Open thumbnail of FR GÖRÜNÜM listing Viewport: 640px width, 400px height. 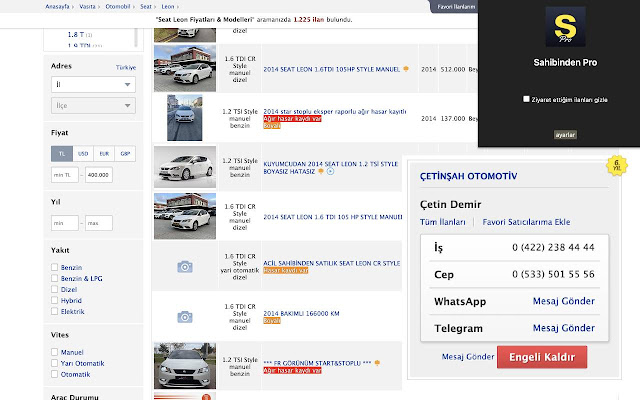tap(185, 366)
